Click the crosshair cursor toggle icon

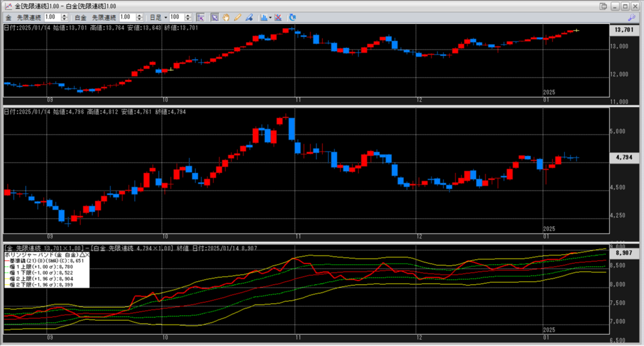point(199,17)
